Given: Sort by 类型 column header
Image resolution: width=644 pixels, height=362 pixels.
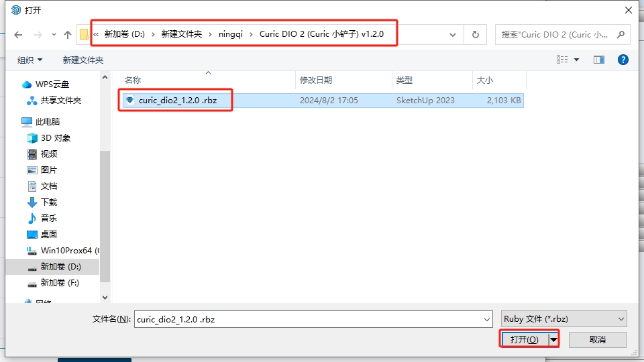Looking at the screenshot, I should pyautogui.click(x=404, y=80).
